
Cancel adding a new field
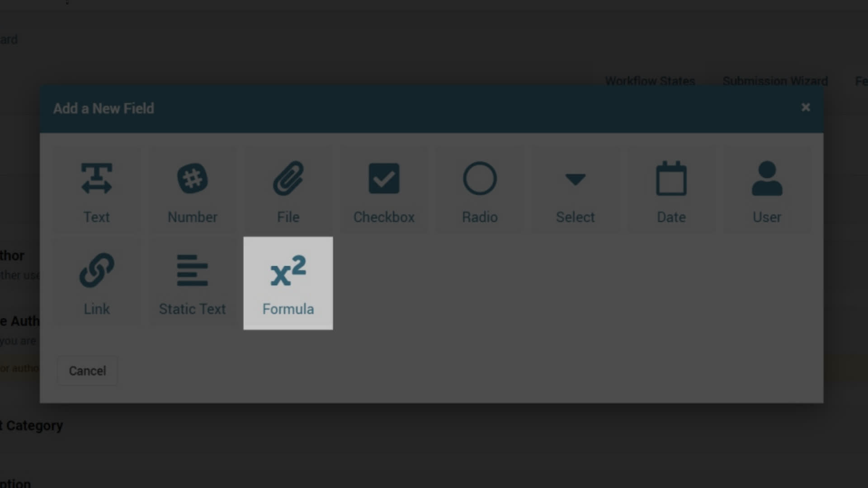coord(87,371)
